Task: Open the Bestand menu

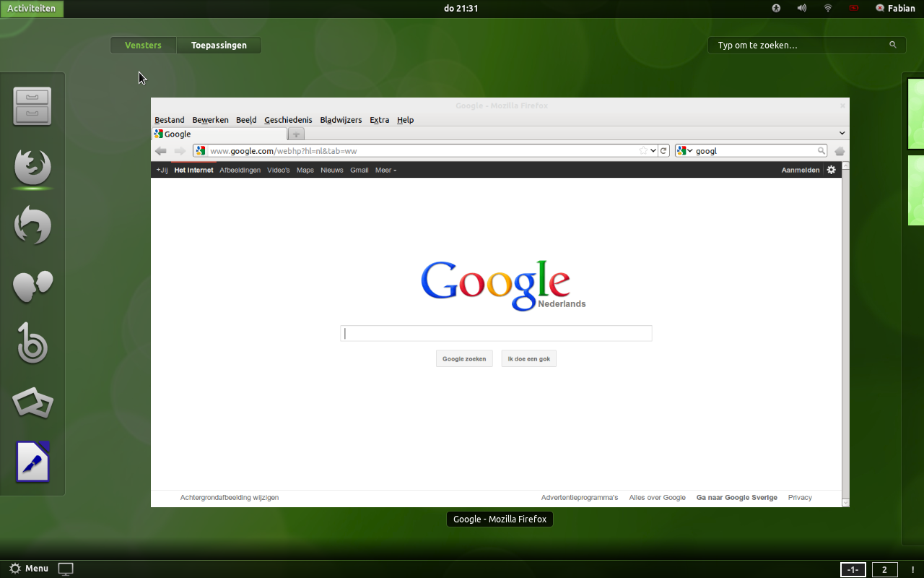Action: click(x=170, y=120)
